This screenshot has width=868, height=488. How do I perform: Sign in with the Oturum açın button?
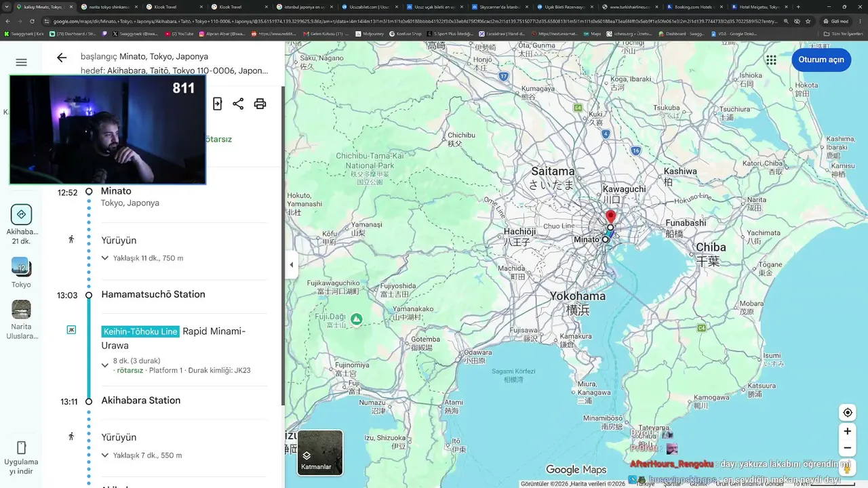[821, 60]
